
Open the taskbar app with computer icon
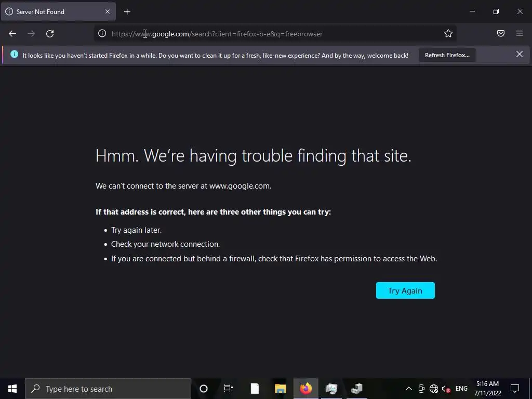(x=357, y=389)
